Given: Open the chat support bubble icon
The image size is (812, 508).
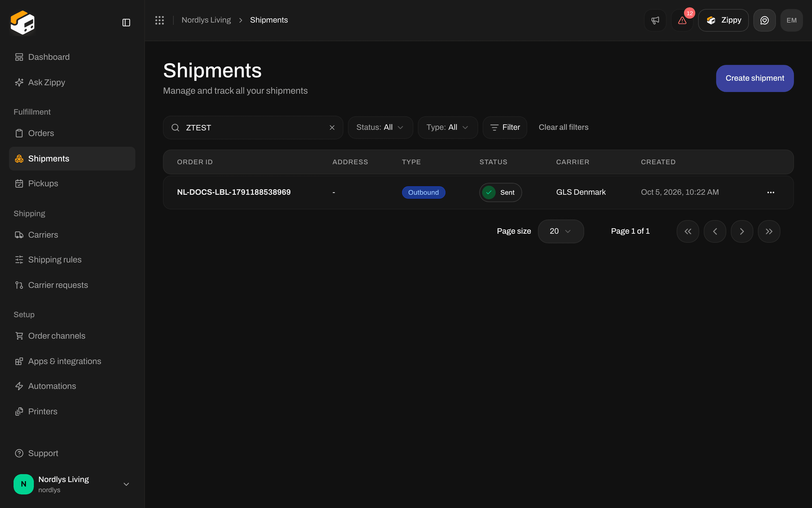Looking at the screenshot, I should (764, 20).
